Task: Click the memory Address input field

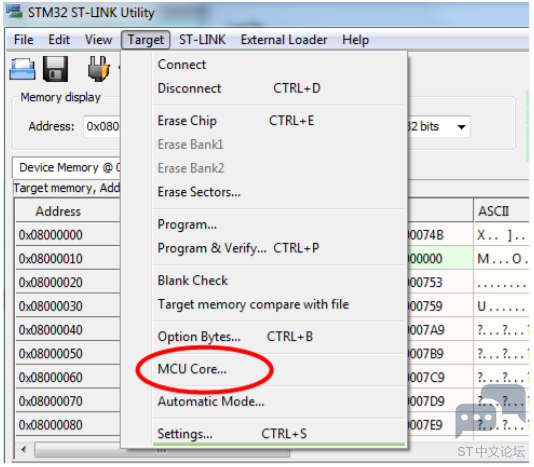Action: pyautogui.click(x=102, y=127)
